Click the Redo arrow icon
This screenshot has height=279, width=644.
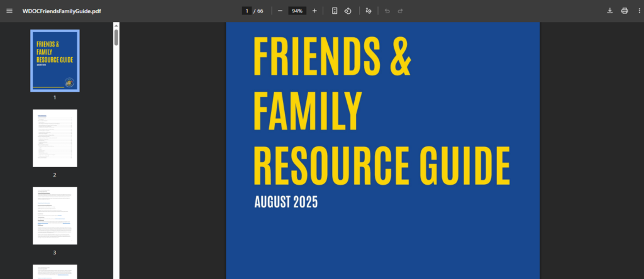(x=400, y=11)
